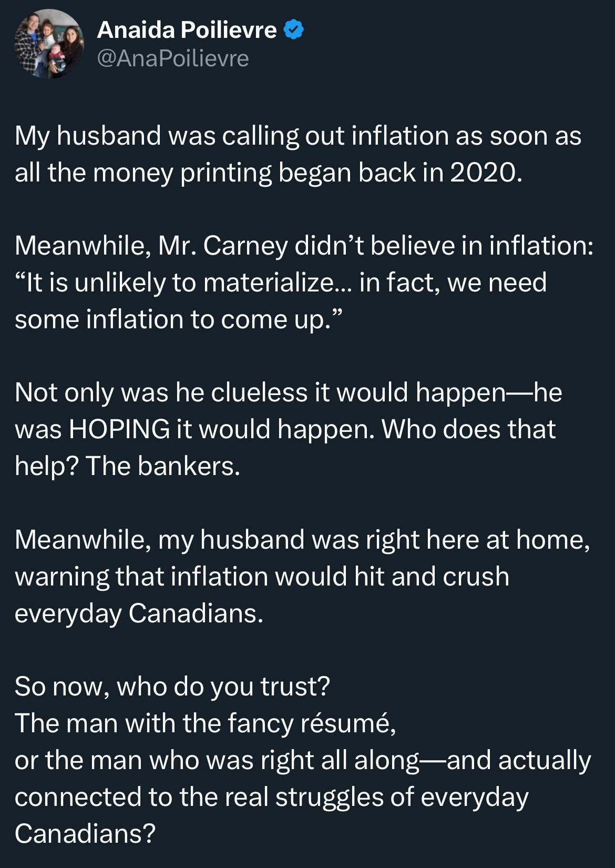Click the capitalized word HOPING
615x868 pixels.
(119, 429)
